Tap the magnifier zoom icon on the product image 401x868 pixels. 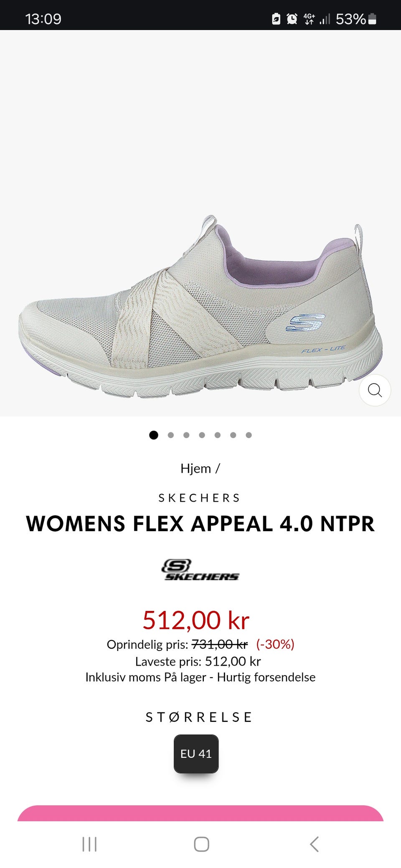coord(375,390)
